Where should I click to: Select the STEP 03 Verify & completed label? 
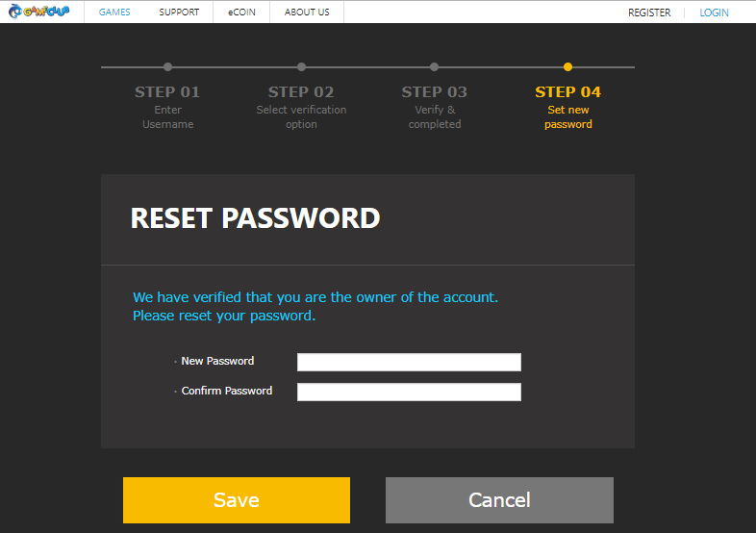coord(435,106)
